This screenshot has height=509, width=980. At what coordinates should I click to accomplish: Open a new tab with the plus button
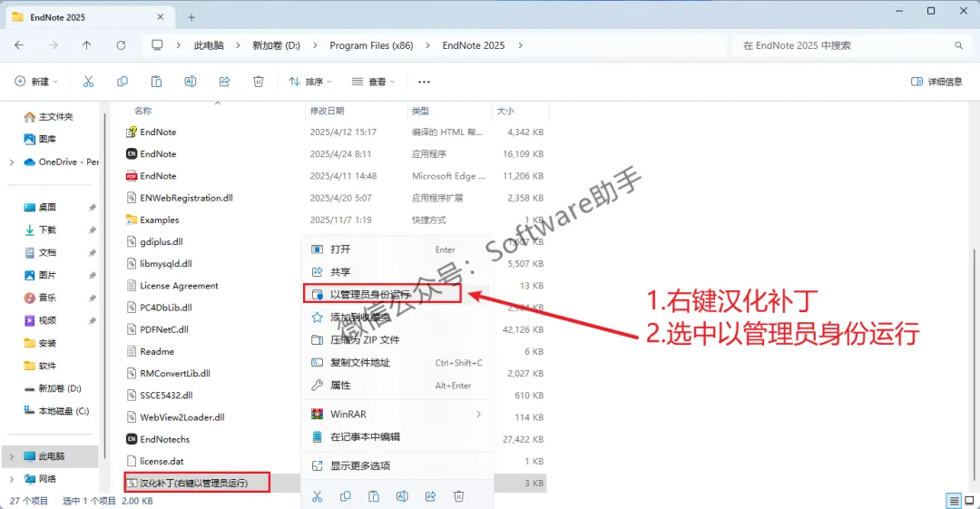pyautogui.click(x=191, y=17)
